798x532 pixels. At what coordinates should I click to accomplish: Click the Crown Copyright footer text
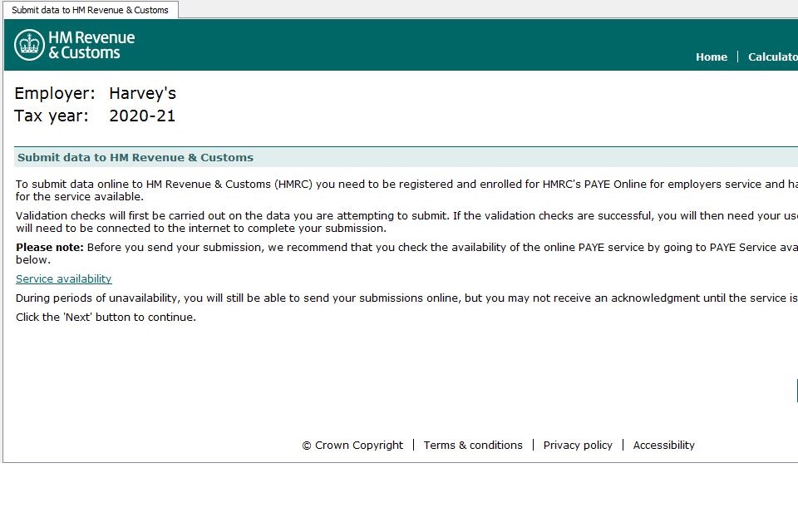(x=352, y=445)
